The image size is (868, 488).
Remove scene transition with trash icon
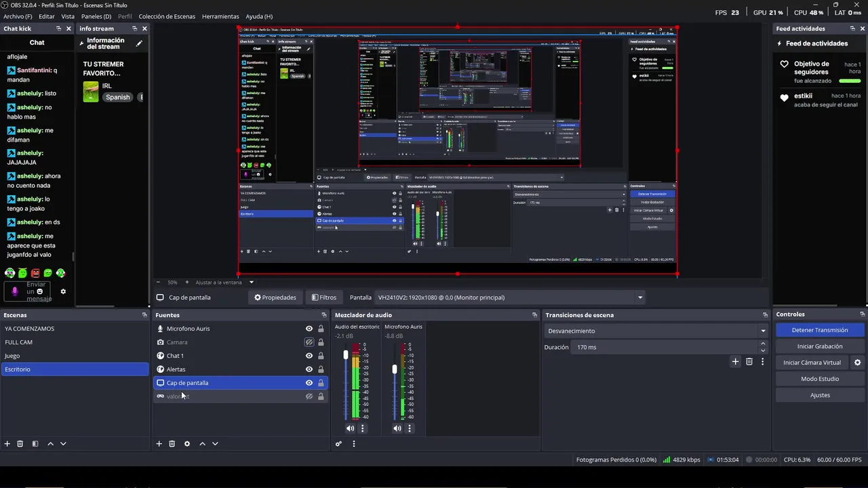[x=749, y=362]
